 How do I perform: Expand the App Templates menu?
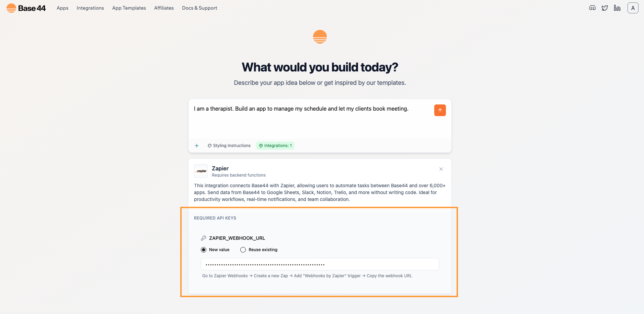(x=129, y=8)
